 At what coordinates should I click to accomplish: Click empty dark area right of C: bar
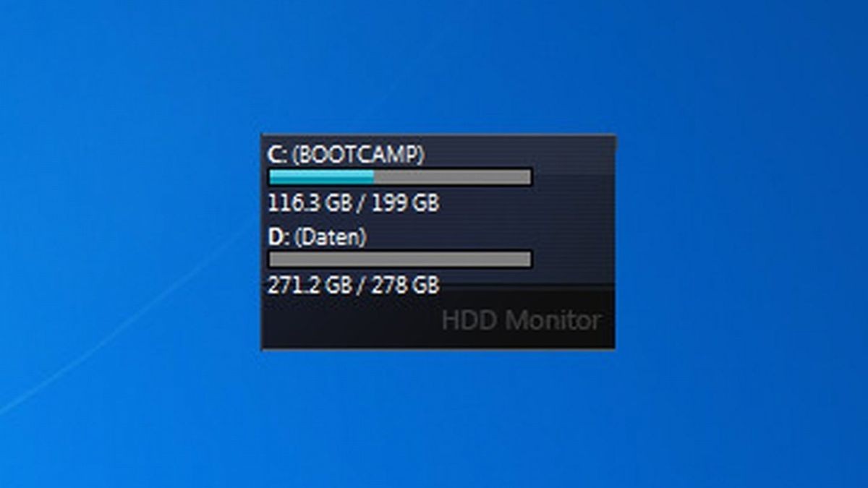(573, 176)
